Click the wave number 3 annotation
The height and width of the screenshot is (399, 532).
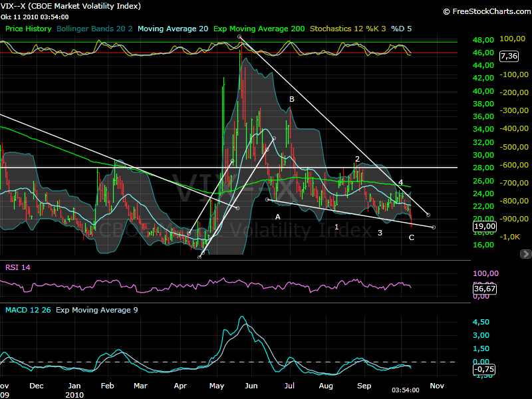click(x=380, y=233)
